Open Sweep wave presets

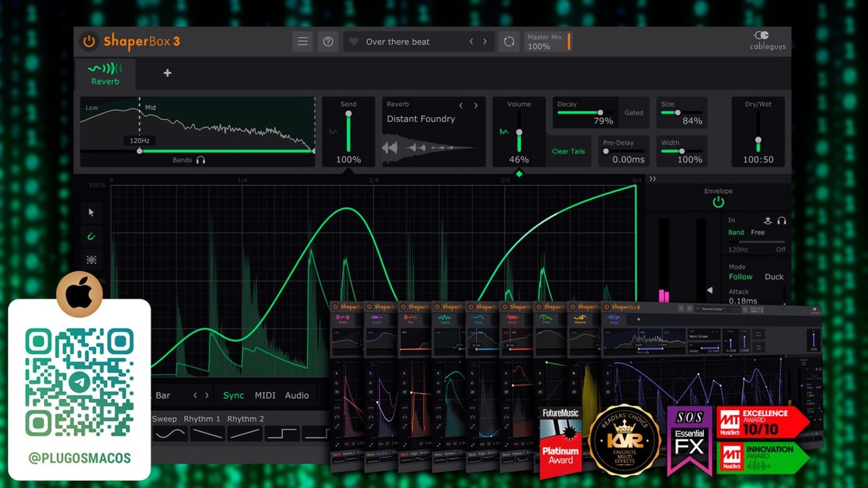tap(164, 419)
